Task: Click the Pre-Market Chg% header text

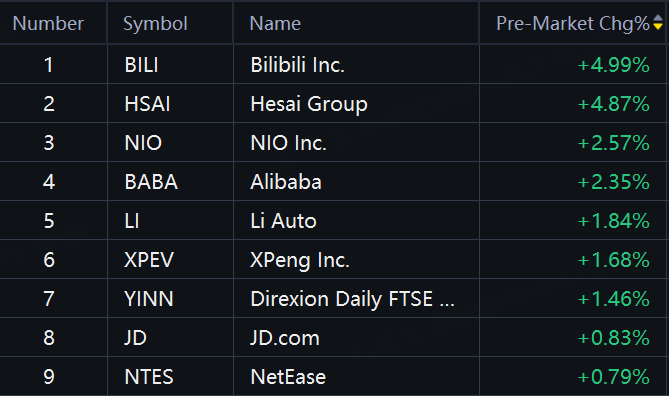Action: (573, 23)
